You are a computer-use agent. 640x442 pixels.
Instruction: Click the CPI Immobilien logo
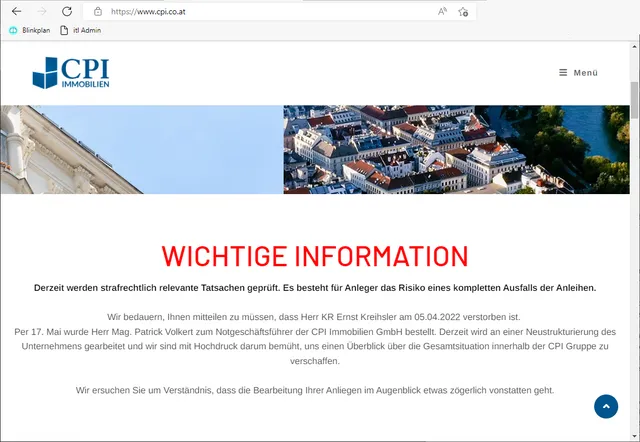pos(71,73)
